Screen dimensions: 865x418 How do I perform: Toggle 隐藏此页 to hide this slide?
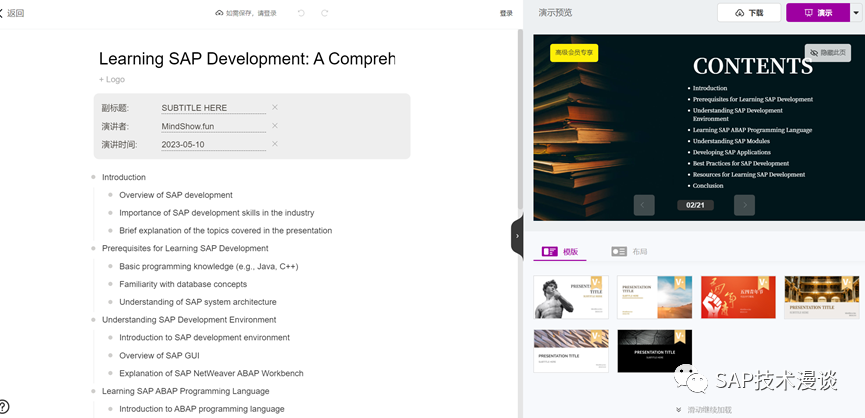827,53
